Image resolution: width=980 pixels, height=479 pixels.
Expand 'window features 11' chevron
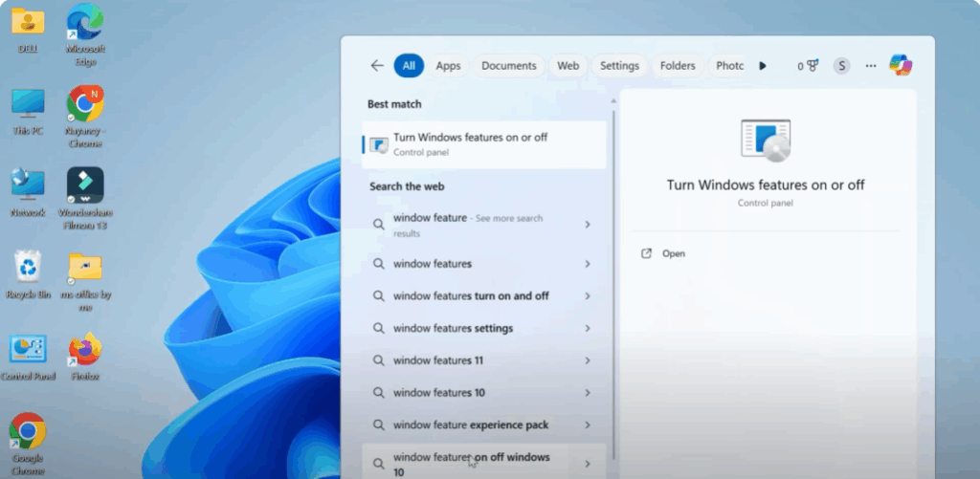tap(588, 360)
